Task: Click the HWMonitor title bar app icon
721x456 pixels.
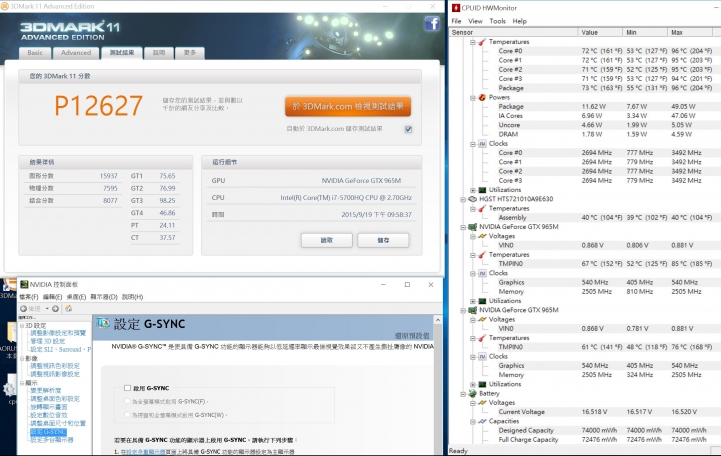Action: [456, 8]
